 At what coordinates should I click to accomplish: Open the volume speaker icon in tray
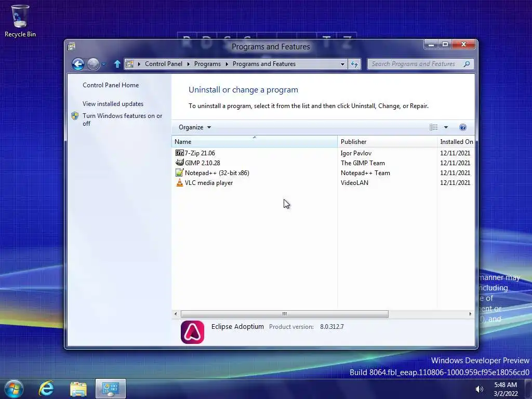[479, 389]
